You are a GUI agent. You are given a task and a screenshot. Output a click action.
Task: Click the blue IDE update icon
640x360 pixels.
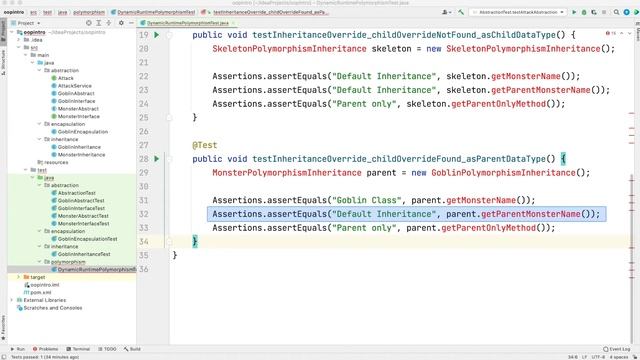627,12
